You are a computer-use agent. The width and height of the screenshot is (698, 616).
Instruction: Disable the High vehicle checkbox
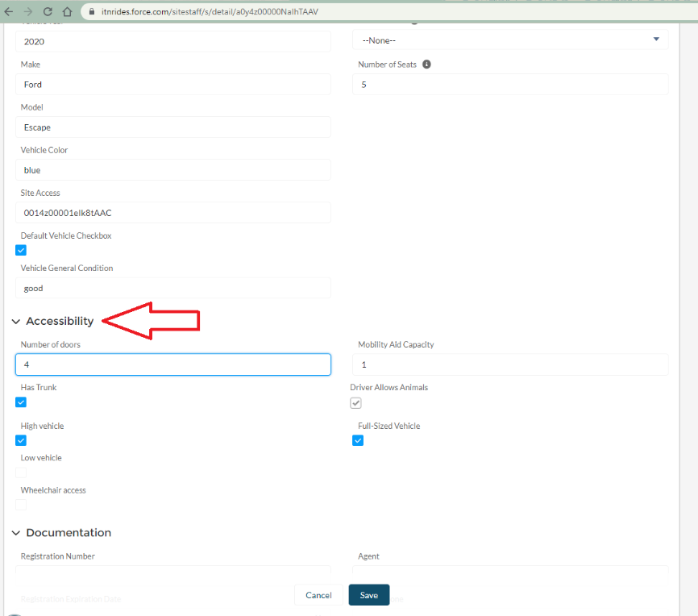pos(21,440)
